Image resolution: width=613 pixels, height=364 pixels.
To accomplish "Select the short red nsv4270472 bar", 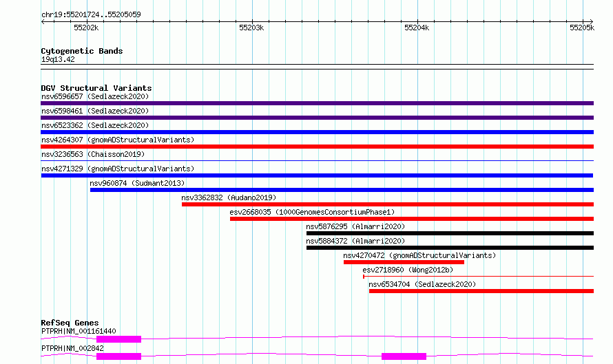I will pyautogui.click(x=404, y=262).
